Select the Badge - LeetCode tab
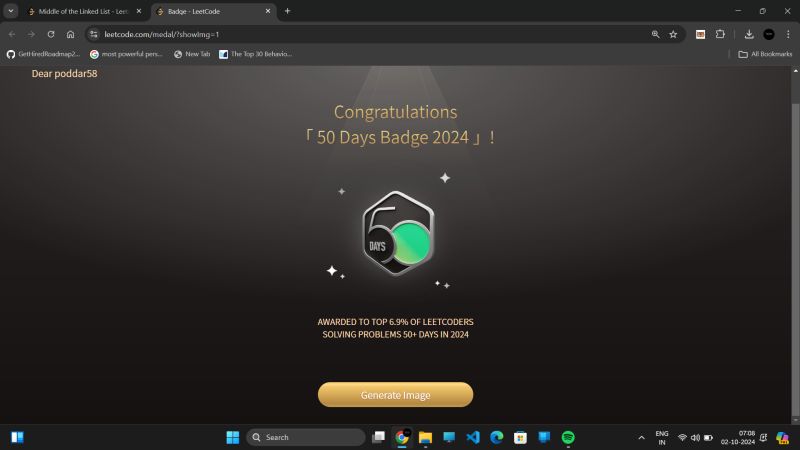The width and height of the screenshot is (800, 450). point(212,11)
